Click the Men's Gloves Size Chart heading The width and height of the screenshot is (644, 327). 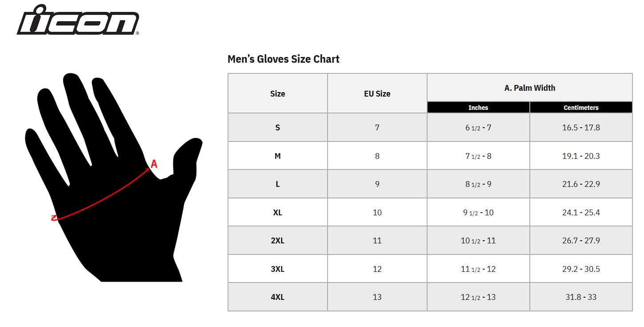[x=283, y=59]
